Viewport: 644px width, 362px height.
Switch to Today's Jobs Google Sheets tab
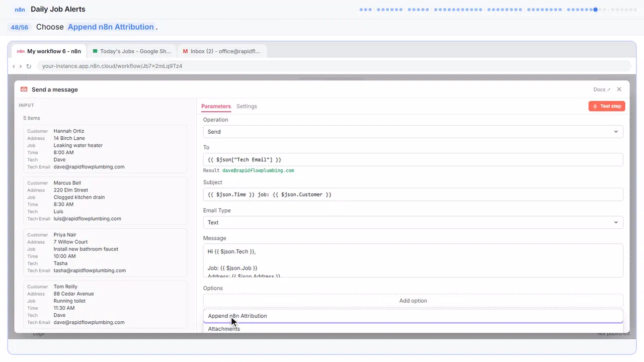pos(132,51)
